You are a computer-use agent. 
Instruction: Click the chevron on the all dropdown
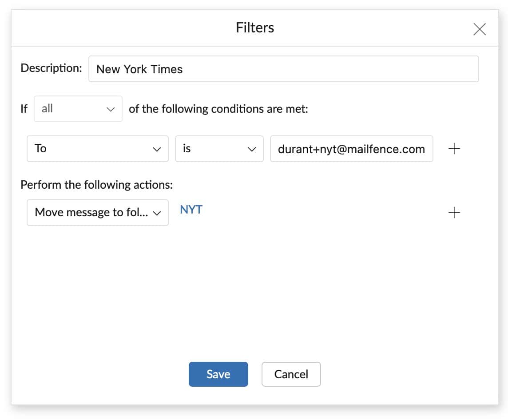pos(109,109)
